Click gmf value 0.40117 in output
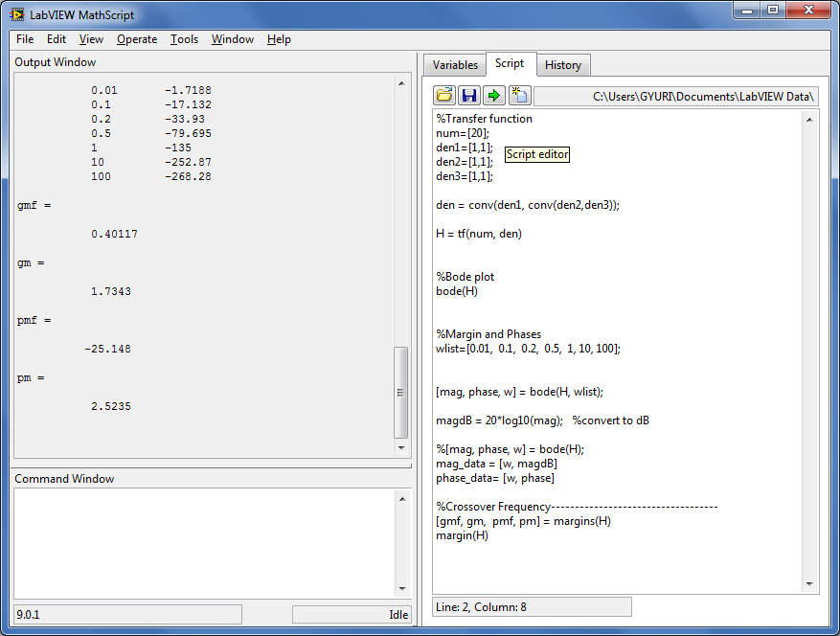 pyautogui.click(x=114, y=234)
